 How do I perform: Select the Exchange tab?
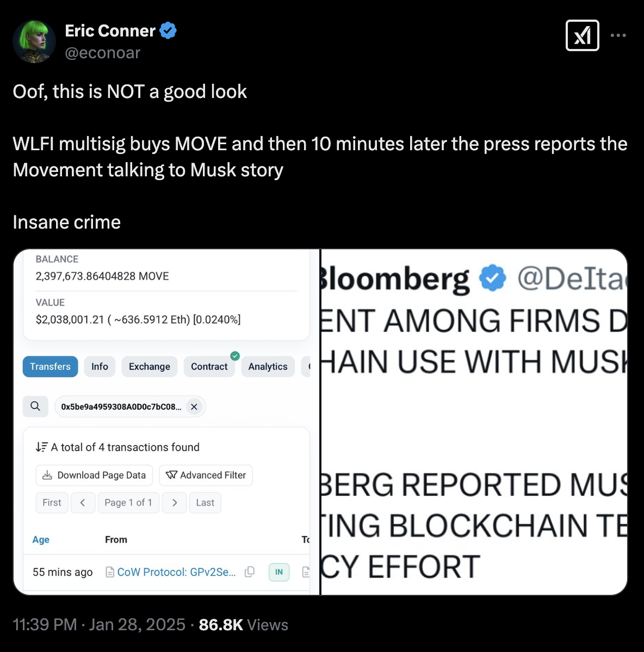[x=149, y=366]
